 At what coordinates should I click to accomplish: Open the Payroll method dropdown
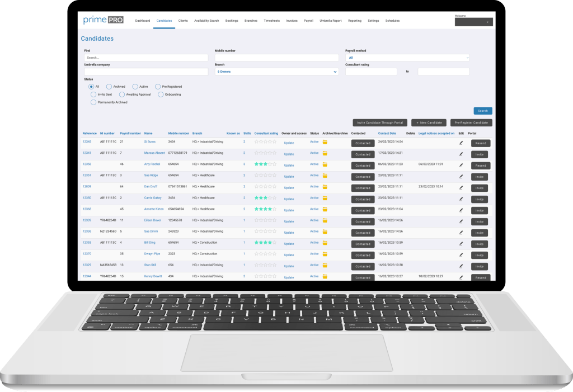click(x=407, y=58)
